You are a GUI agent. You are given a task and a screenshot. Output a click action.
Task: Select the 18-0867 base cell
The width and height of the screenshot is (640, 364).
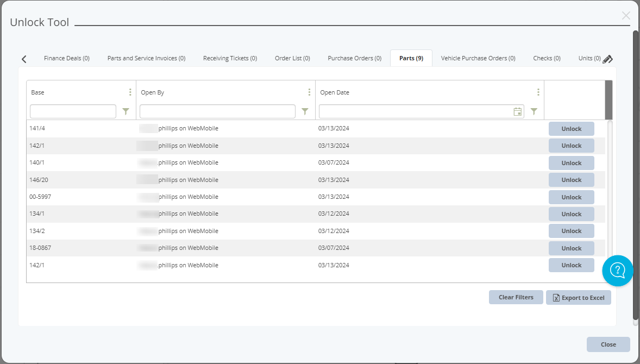40,248
